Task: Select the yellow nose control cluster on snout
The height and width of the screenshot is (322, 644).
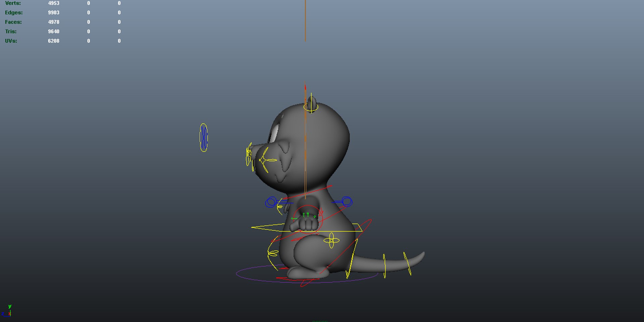Action: click(x=249, y=155)
